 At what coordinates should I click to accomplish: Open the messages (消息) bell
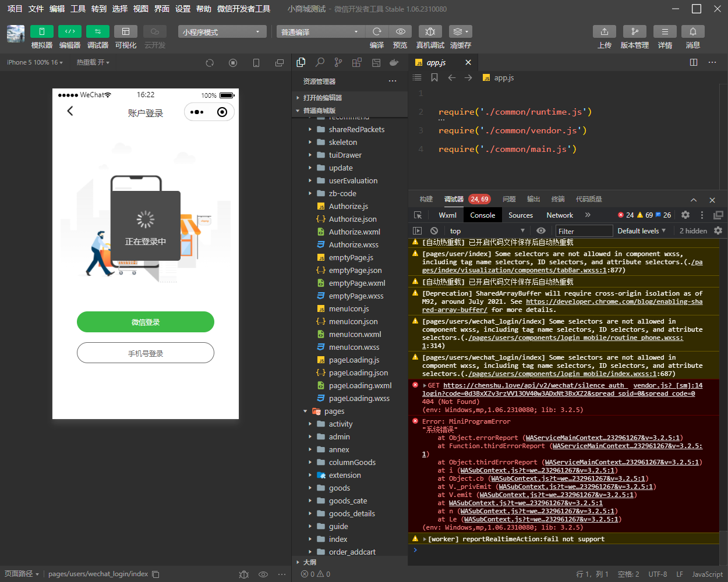click(693, 31)
